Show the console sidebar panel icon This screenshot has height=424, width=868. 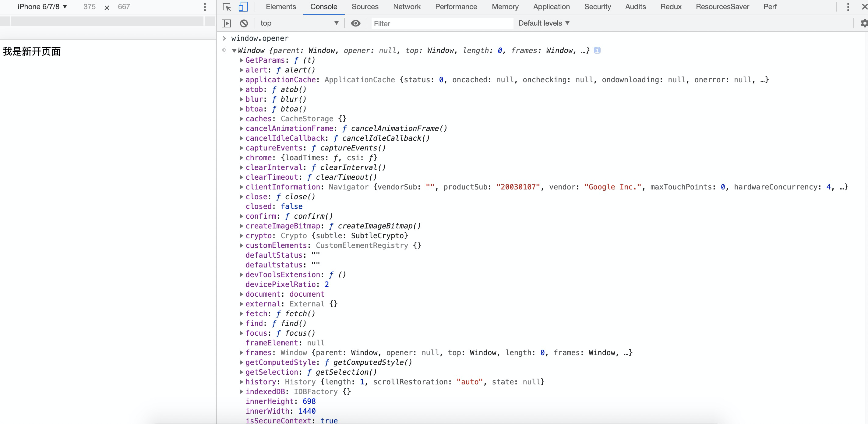pos(226,23)
